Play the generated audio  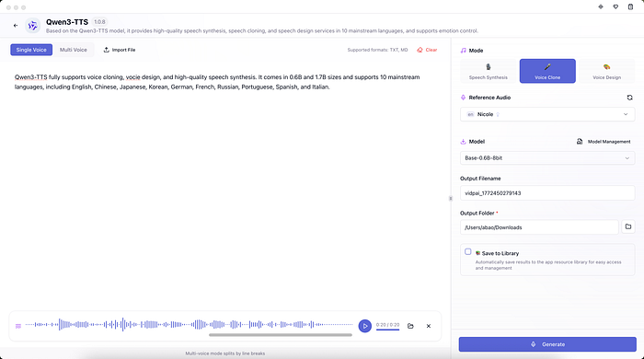tap(364, 326)
